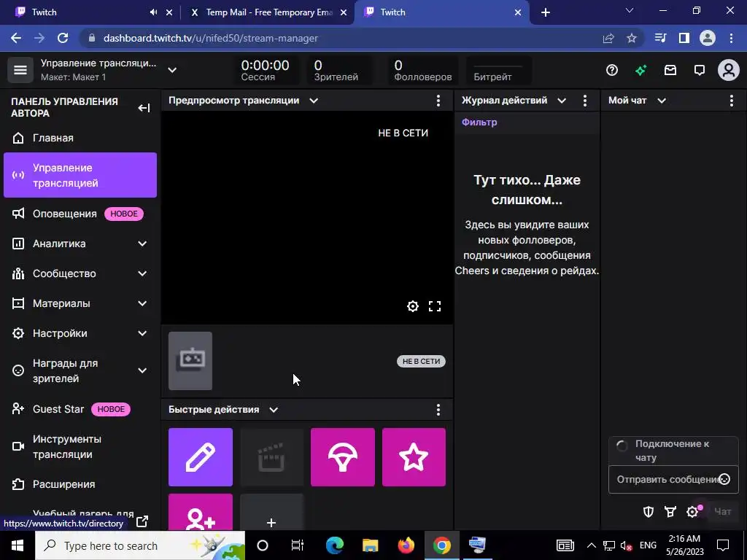Open Firefox from taskbar
The height and width of the screenshot is (560, 747).
406,545
